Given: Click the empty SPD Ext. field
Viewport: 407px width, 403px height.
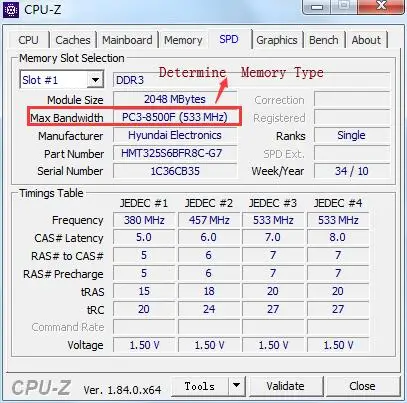Looking at the screenshot, I should [x=352, y=153].
